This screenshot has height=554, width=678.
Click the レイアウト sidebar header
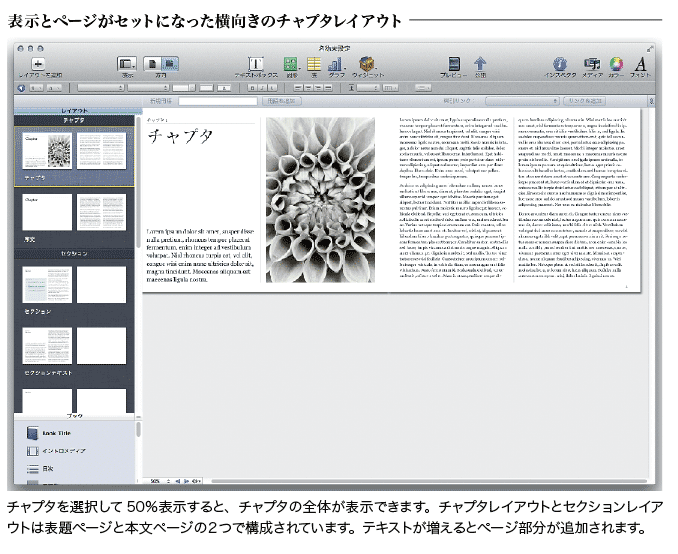[x=74, y=111]
